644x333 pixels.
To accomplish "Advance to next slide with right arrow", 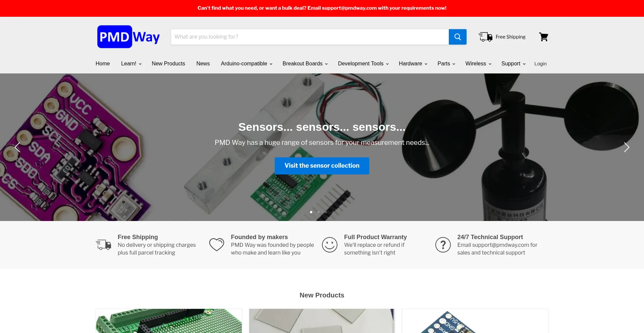I will pos(626,147).
